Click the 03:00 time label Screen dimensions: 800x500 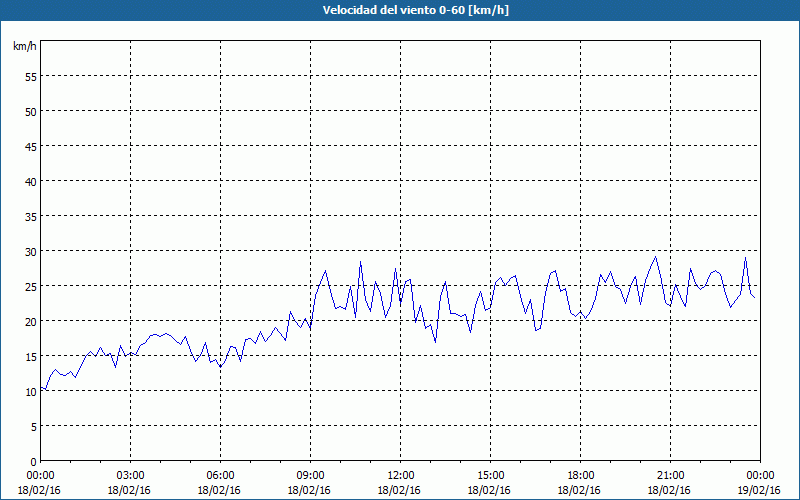coord(131,476)
